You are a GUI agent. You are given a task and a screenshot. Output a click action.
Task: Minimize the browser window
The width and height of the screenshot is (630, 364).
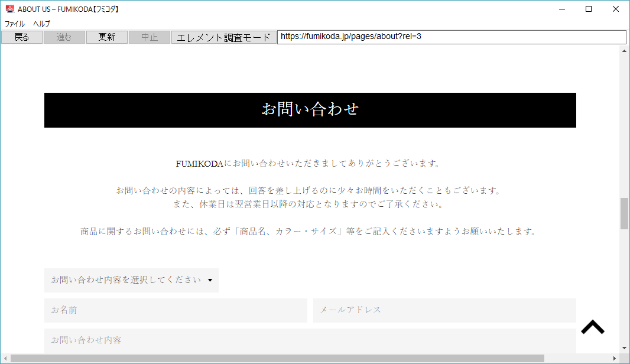561,9
